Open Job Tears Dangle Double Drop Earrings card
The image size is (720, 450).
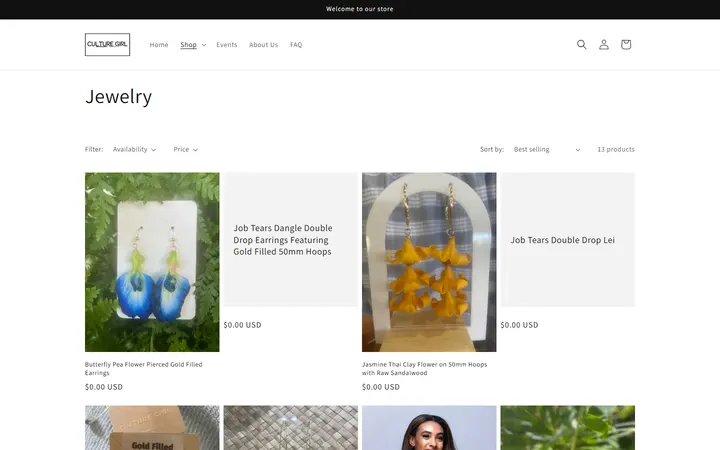point(291,240)
